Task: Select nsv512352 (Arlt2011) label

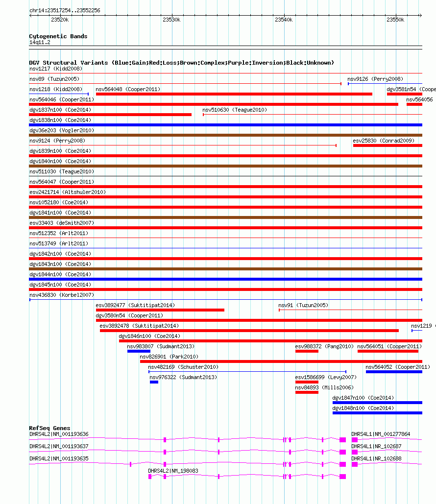Action: click(59, 233)
